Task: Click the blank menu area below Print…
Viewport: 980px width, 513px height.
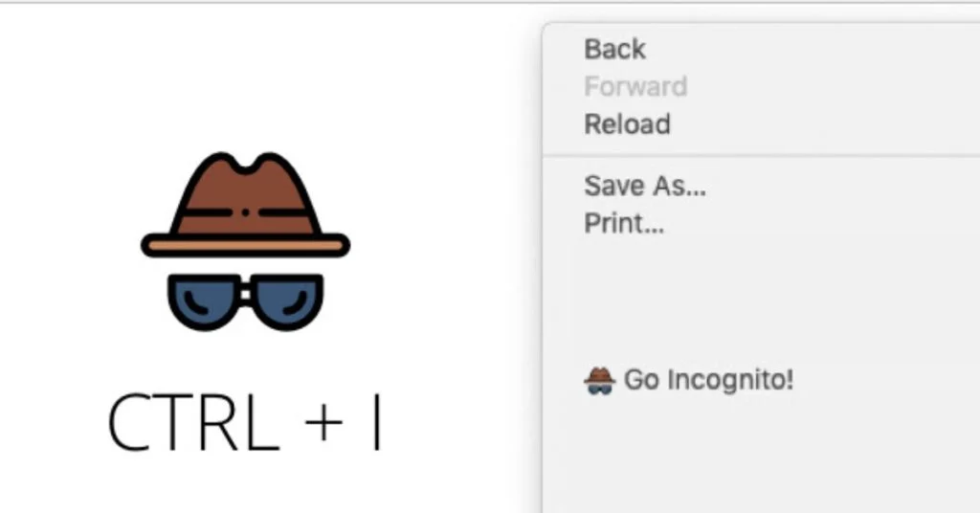Action: (761, 300)
